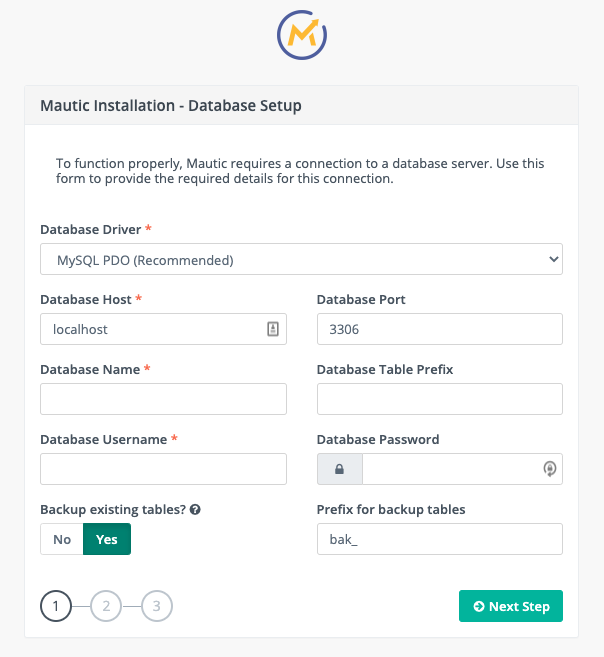The width and height of the screenshot is (604, 657).
Task: Click the Database Name input field
Action: (163, 399)
